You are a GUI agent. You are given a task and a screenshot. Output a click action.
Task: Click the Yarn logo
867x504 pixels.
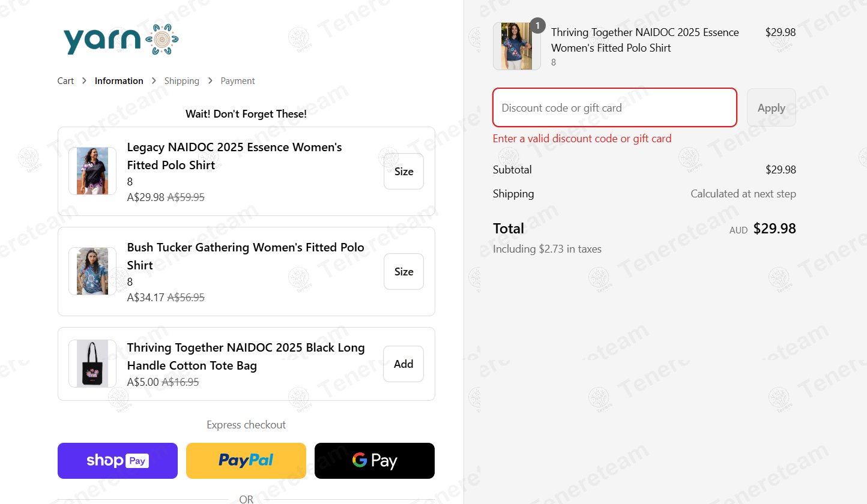coord(121,40)
